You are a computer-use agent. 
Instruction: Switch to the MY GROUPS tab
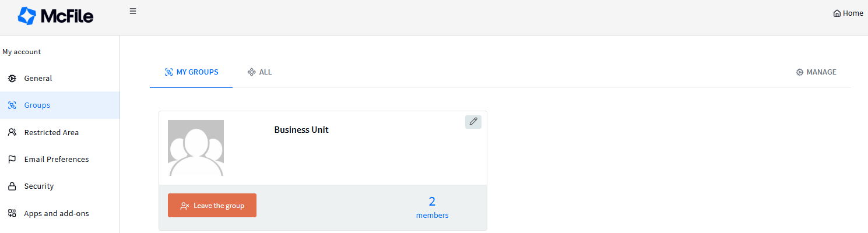click(191, 72)
